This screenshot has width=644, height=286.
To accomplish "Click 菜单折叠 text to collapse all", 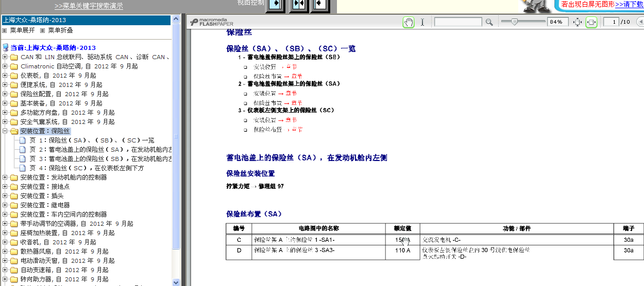I will [x=60, y=30].
